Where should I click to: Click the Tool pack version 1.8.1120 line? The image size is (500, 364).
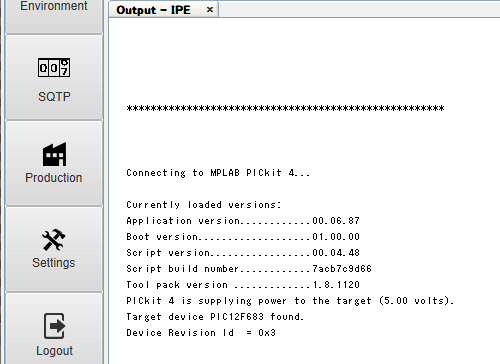tap(243, 284)
